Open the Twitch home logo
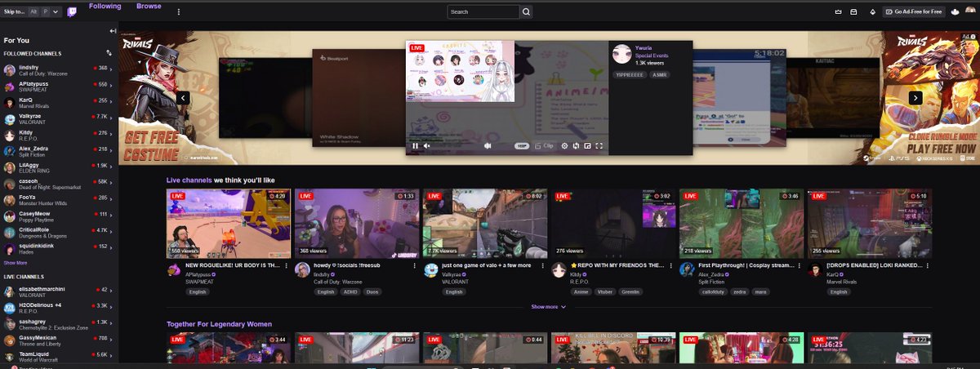 coord(73,11)
